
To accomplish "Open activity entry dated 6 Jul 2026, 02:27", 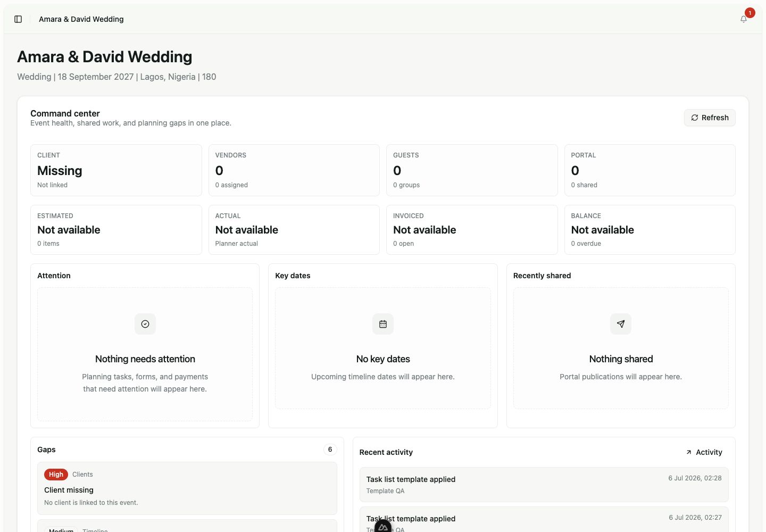I will [x=544, y=519].
